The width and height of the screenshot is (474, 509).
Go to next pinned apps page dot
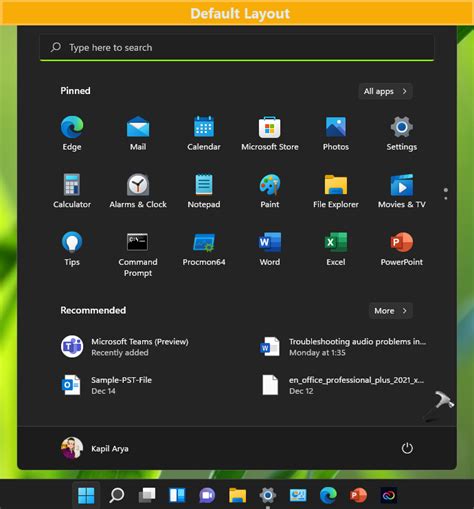tap(446, 198)
